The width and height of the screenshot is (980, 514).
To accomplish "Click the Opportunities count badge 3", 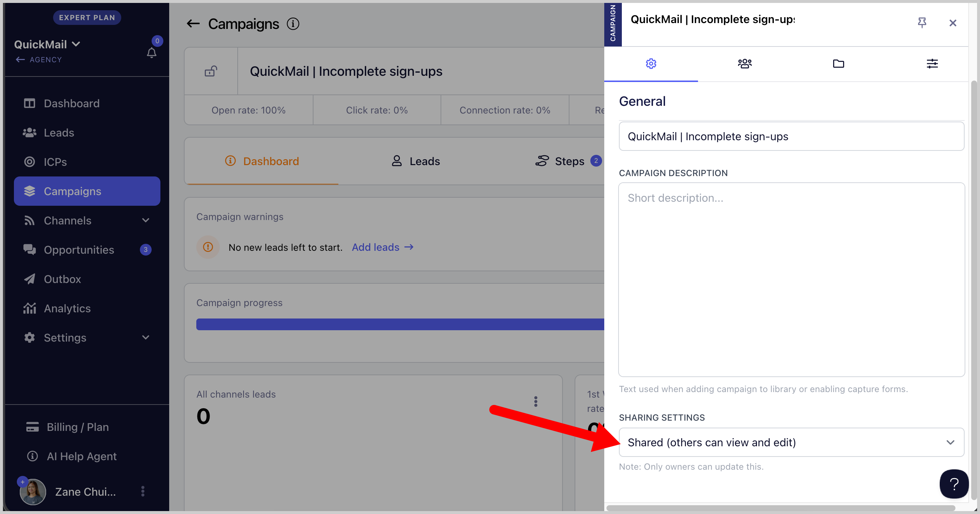I will (x=145, y=250).
